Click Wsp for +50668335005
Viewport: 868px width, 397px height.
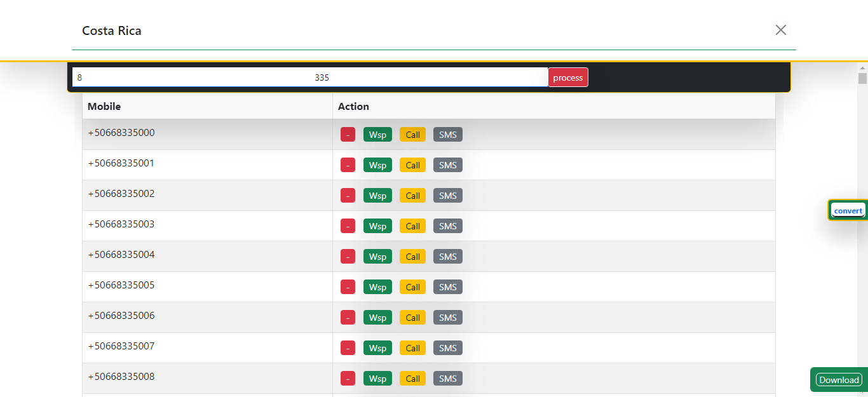click(x=377, y=287)
